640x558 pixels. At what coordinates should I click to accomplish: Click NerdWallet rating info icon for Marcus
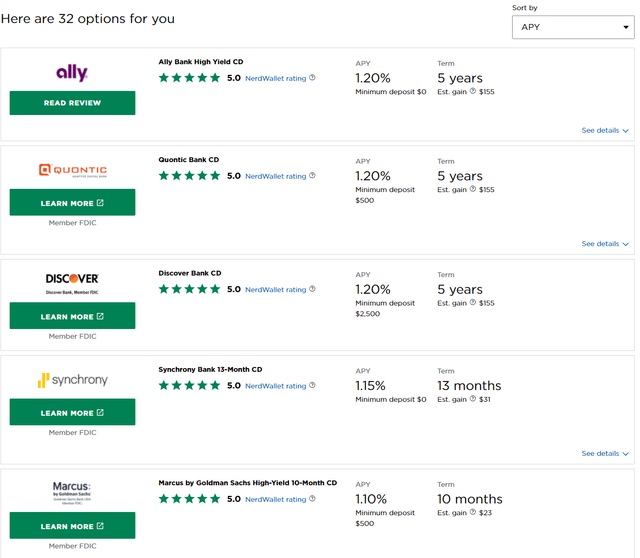pyautogui.click(x=313, y=499)
